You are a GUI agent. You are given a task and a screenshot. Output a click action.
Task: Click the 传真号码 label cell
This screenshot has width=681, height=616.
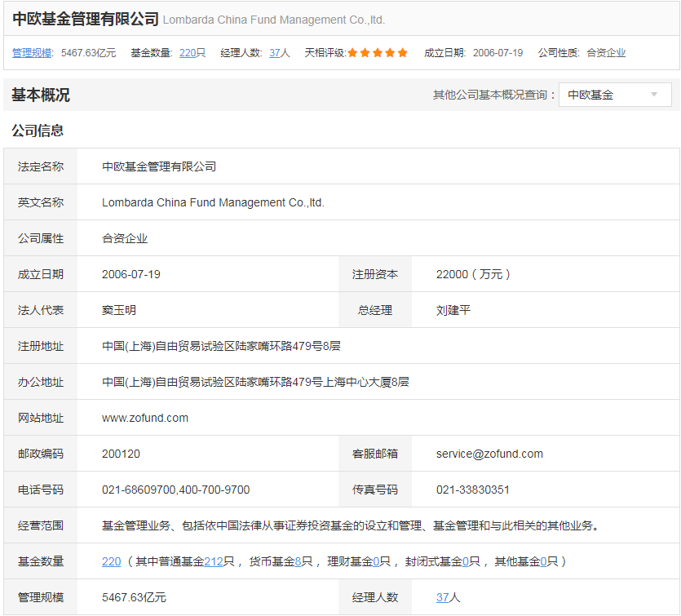[375, 490]
